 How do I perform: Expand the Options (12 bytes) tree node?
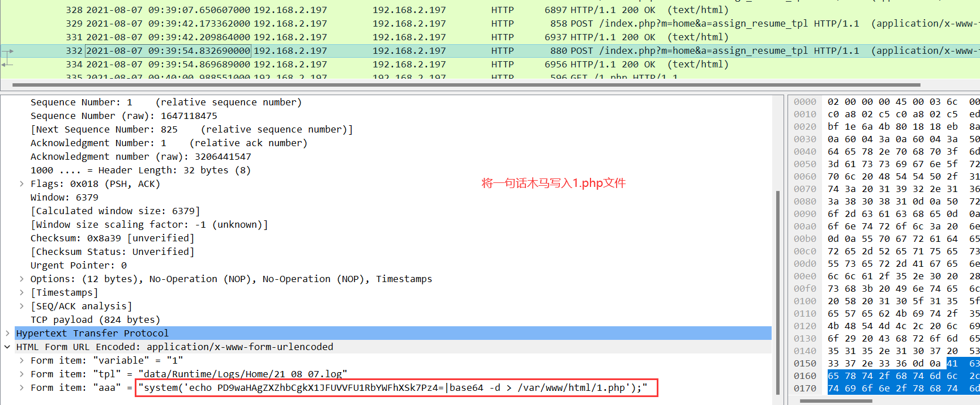pyautogui.click(x=22, y=279)
